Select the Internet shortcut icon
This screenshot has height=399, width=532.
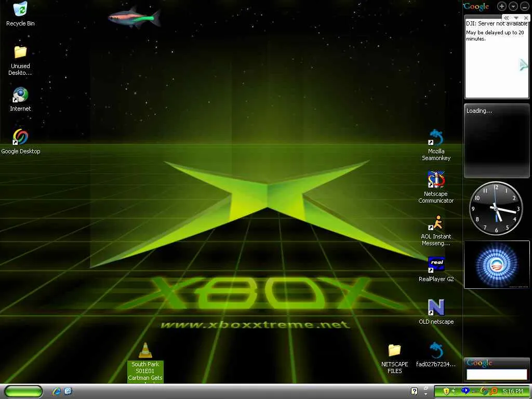20,95
